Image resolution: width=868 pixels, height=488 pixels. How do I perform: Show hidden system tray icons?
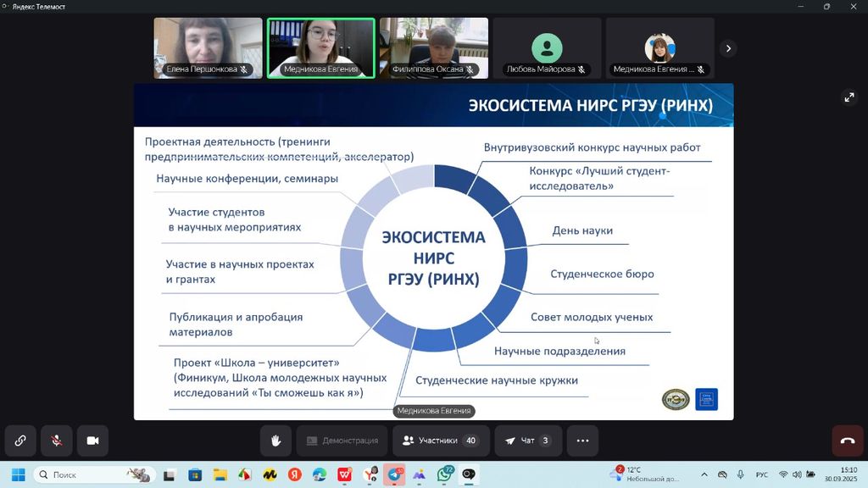point(704,475)
